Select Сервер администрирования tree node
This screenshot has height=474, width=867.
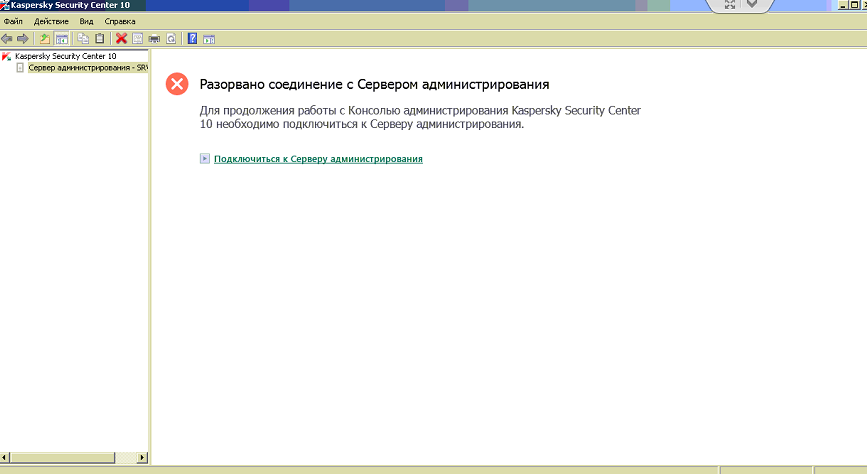87,67
